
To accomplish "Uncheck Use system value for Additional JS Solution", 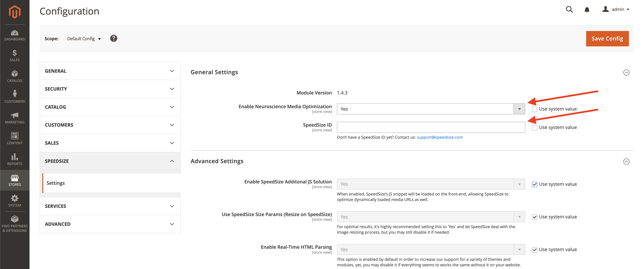I will click(x=534, y=184).
